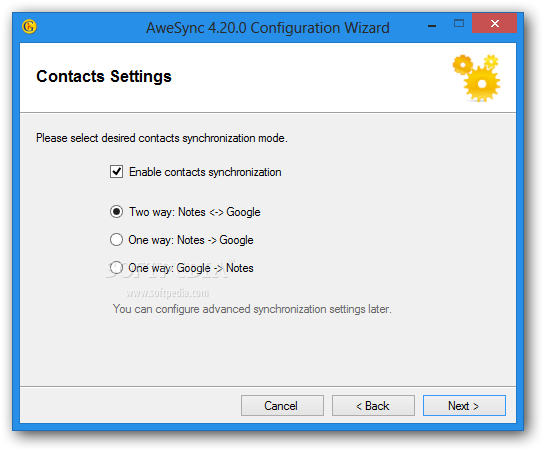Click 'One way: Google -> Notes' label text
The image size is (544, 451).
pos(191,268)
